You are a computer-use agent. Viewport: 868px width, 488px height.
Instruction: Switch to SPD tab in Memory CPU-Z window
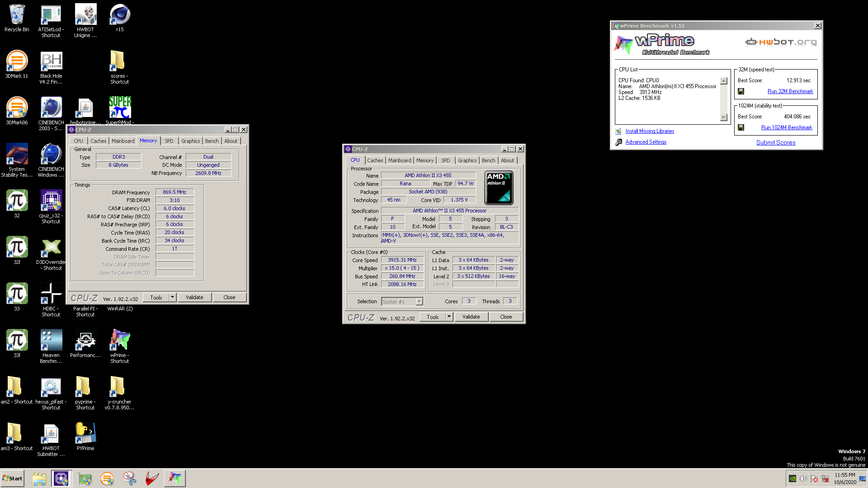[169, 141]
